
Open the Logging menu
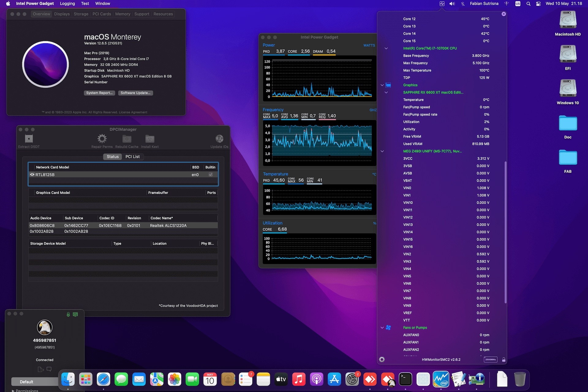click(67, 4)
